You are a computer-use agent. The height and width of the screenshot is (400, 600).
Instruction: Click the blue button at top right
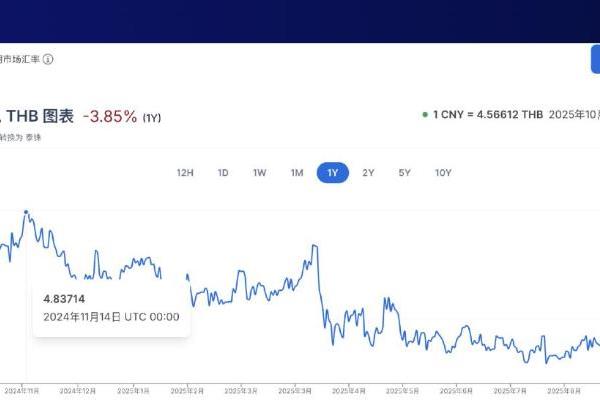595,59
